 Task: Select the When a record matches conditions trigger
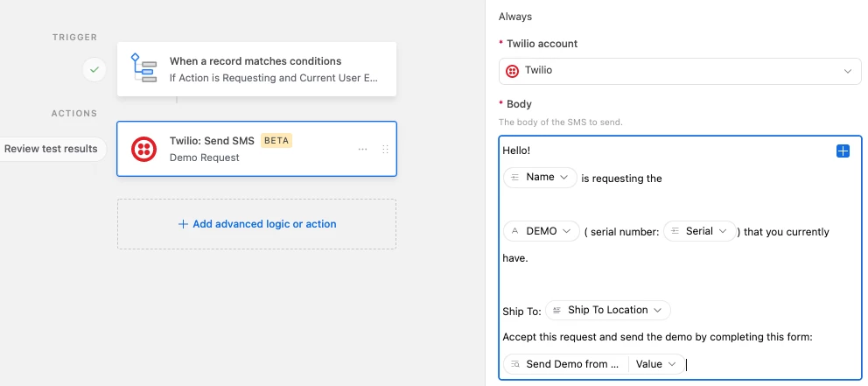click(x=256, y=69)
